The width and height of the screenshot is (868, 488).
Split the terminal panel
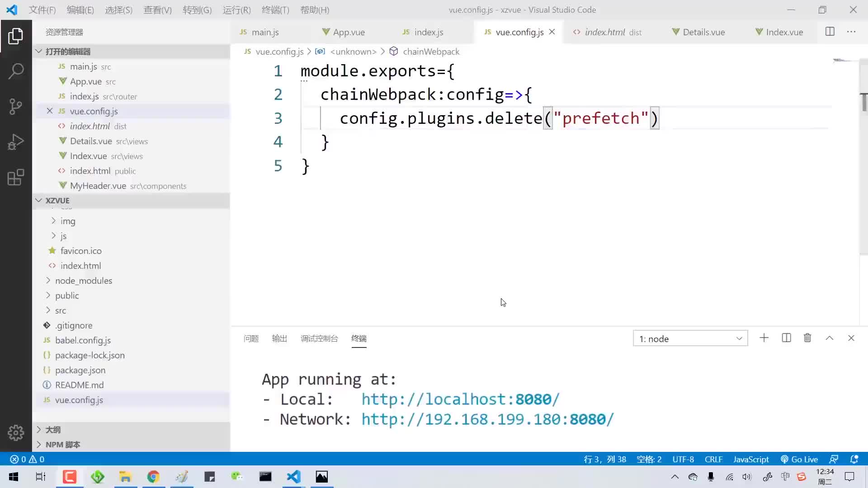point(786,338)
